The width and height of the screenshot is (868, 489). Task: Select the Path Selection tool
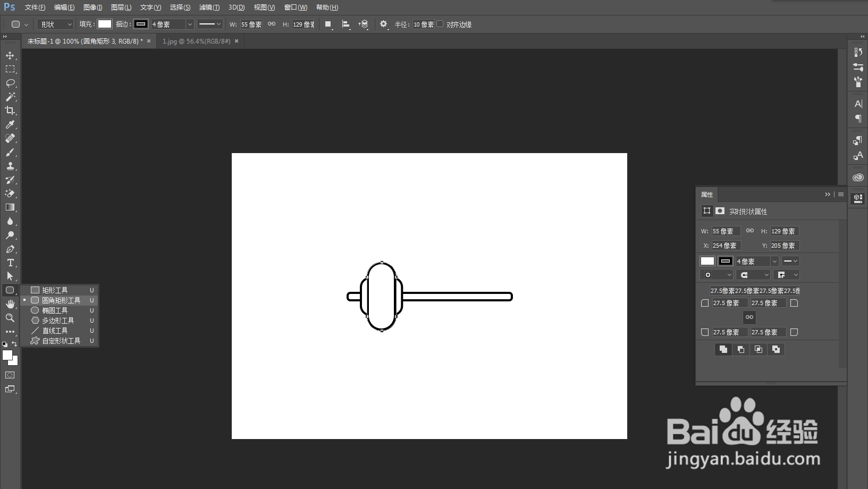(x=10, y=276)
